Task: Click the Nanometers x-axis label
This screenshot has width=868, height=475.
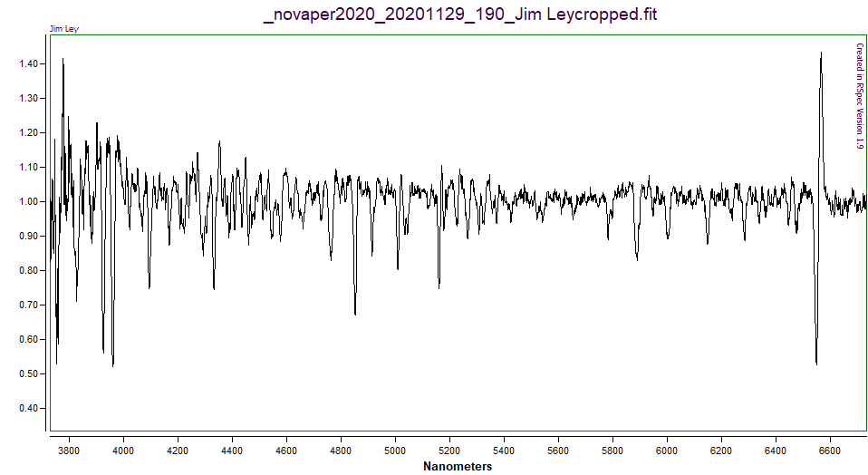Action: (x=458, y=466)
